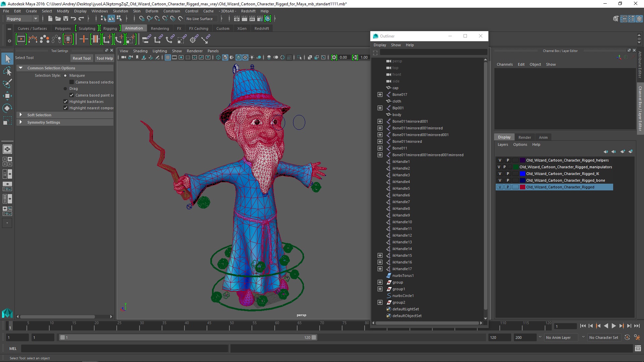Click the New Scene icon in status line
This screenshot has width=644, height=362.
50,19
